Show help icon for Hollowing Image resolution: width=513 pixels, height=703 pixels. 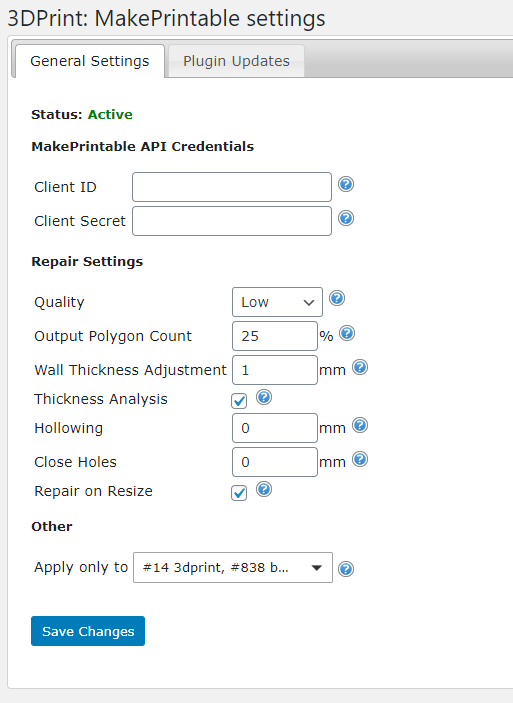(360, 425)
